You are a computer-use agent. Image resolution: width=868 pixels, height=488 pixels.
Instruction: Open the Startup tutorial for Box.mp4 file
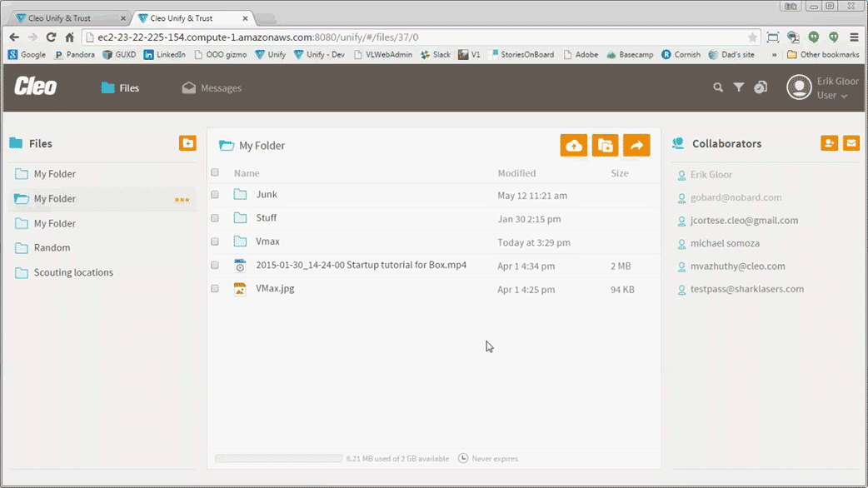coord(361,265)
